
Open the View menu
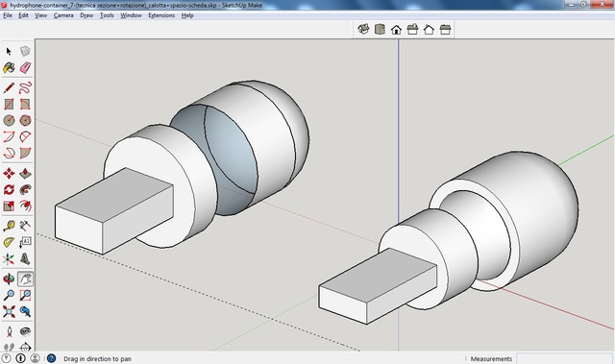(x=40, y=15)
